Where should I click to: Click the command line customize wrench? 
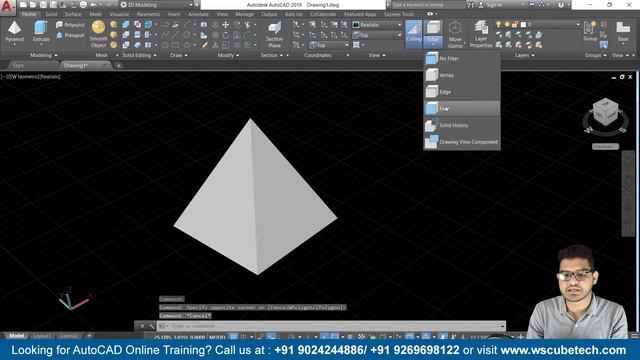[x=152, y=326]
